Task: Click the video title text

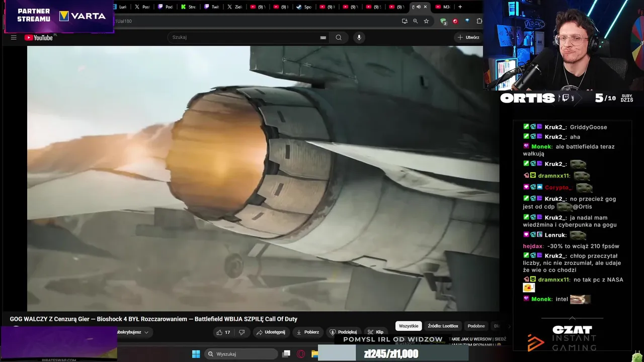Action: [153, 319]
